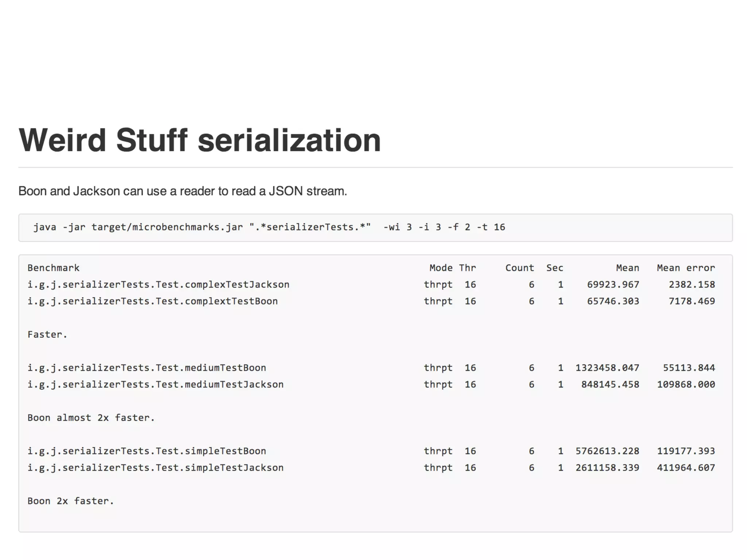Click the Boon and Jackson intro sentence

coord(182,191)
